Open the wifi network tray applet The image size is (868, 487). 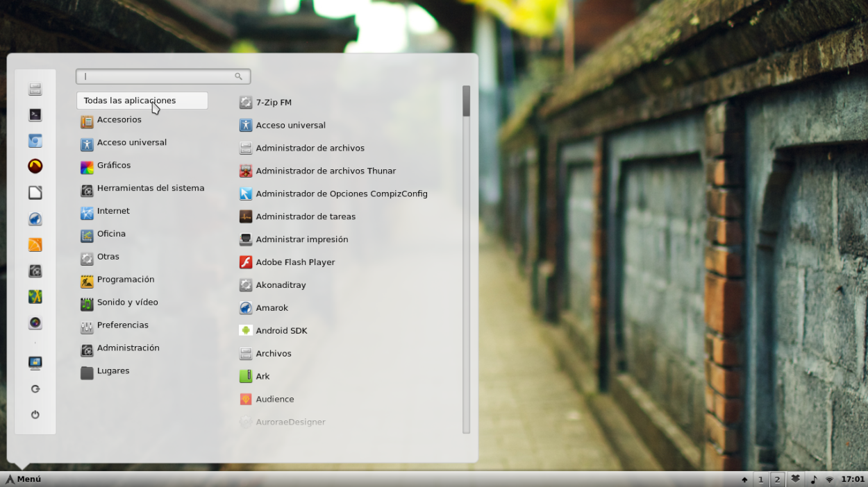(829, 479)
